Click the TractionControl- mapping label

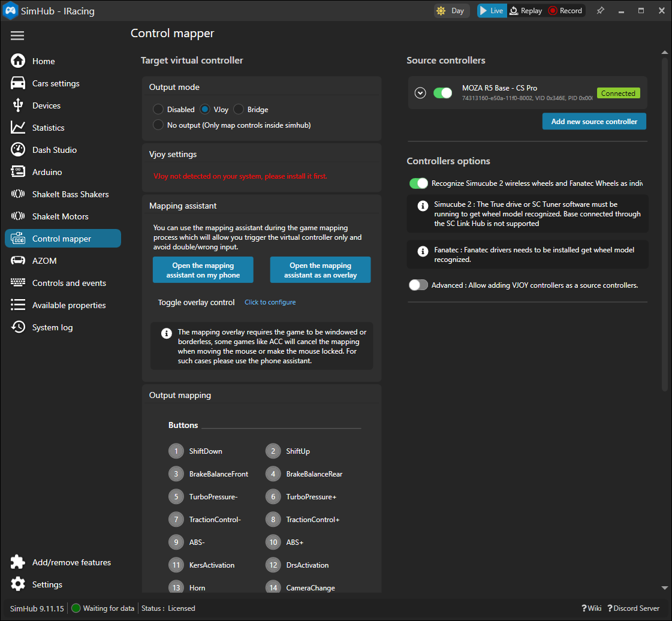(x=215, y=520)
